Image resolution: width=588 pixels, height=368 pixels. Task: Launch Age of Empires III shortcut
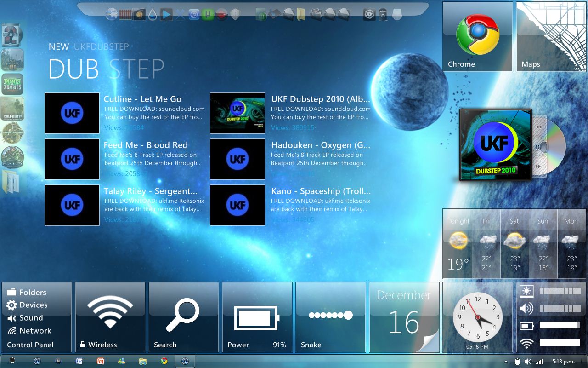point(12,60)
